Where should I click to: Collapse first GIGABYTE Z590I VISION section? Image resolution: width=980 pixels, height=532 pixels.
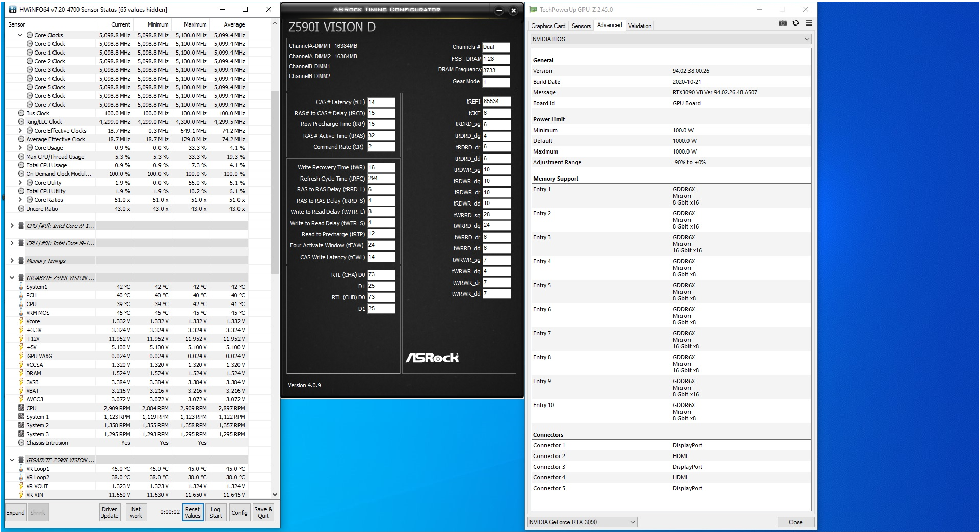click(x=12, y=278)
